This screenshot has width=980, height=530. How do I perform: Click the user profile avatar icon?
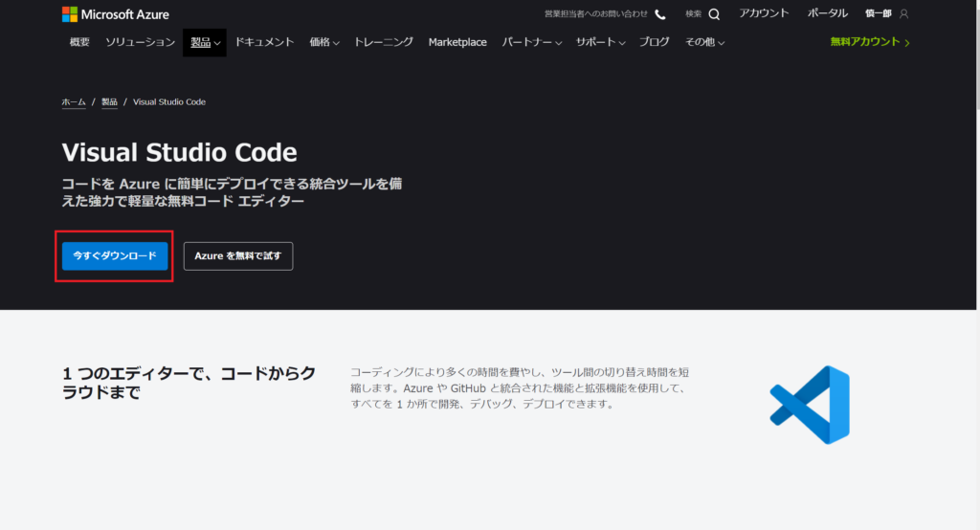point(903,13)
